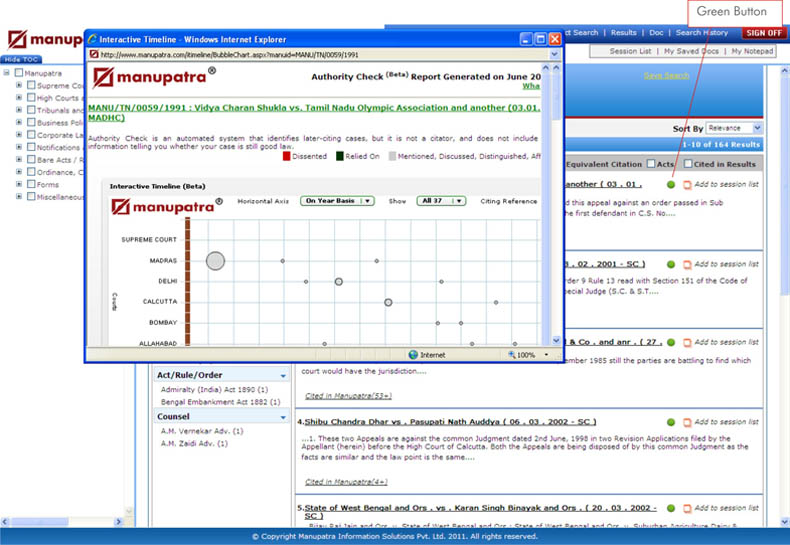Click dark green Relied On legend swatch
790x545 pixels.
point(340,156)
